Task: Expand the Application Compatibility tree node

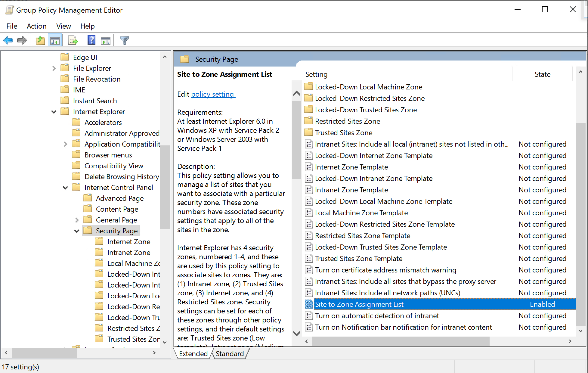Action: click(65, 144)
